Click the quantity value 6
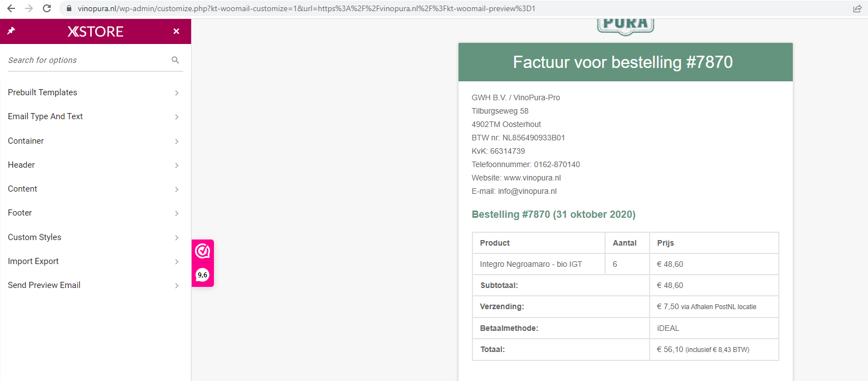 (x=615, y=264)
